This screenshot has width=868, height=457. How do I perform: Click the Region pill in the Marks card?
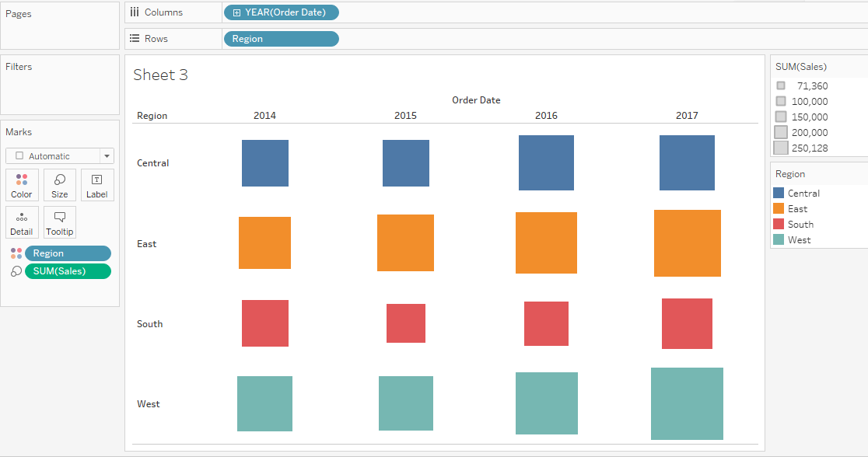coord(68,253)
